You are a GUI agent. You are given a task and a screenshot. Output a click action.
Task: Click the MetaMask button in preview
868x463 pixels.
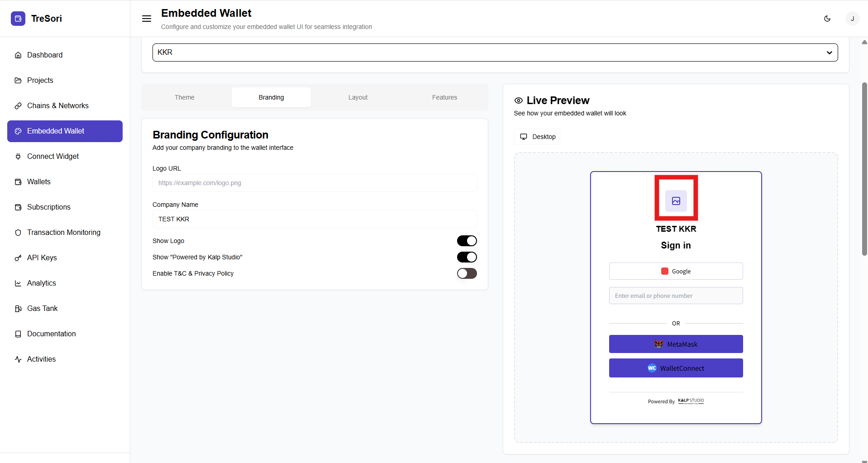pyautogui.click(x=676, y=344)
